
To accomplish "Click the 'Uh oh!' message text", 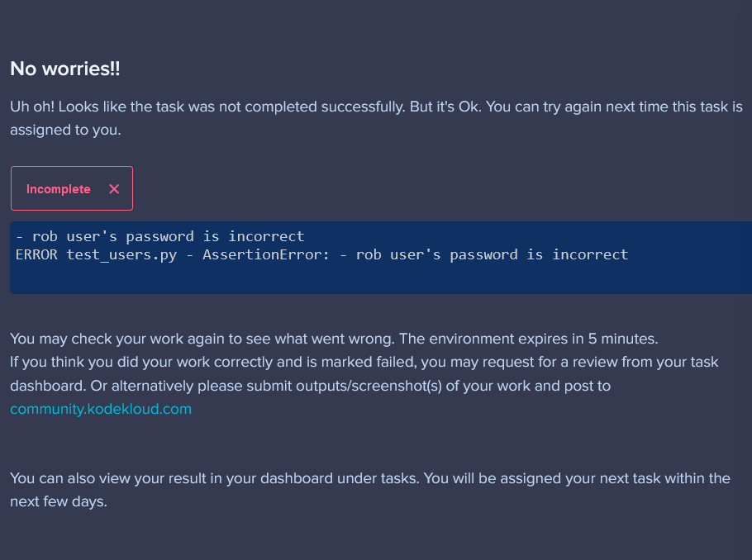I will click(x=31, y=108).
